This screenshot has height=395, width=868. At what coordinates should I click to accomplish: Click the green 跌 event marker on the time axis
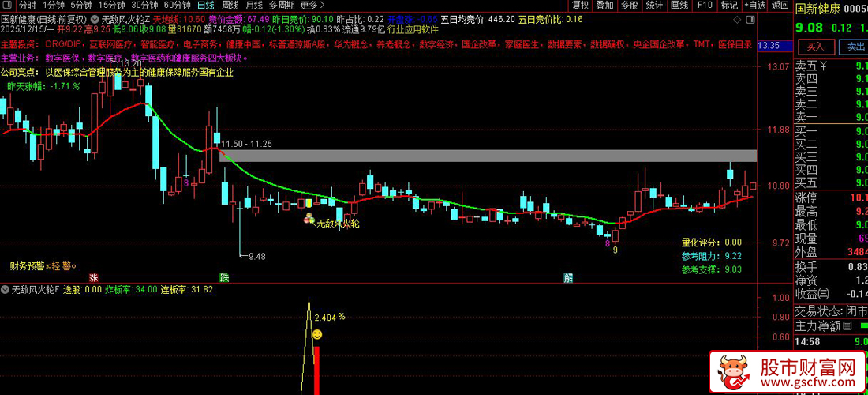point(223,277)
